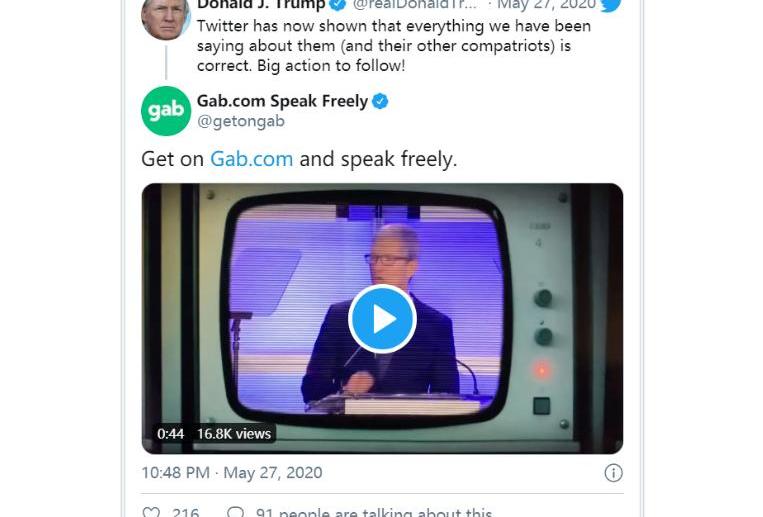Open the Gab.com link in tweet text
The image size is (763, 517).
251,159
